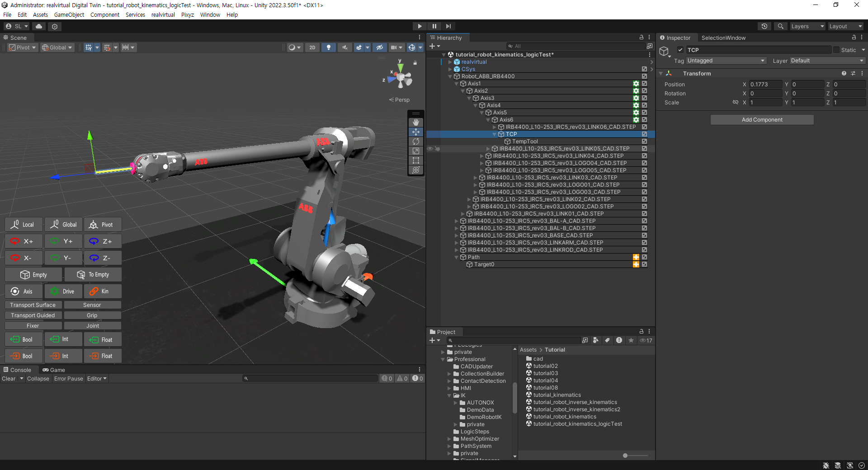
Task: Click the Position X input field
Action: 765,85
